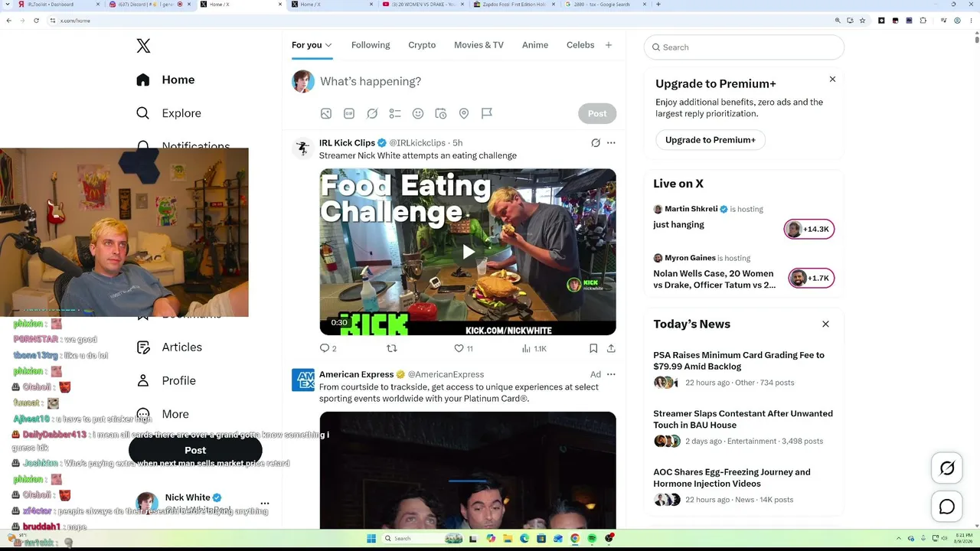Click the Grok icon in the composer toolbar
980x551 pixels.
click(372, 113)
